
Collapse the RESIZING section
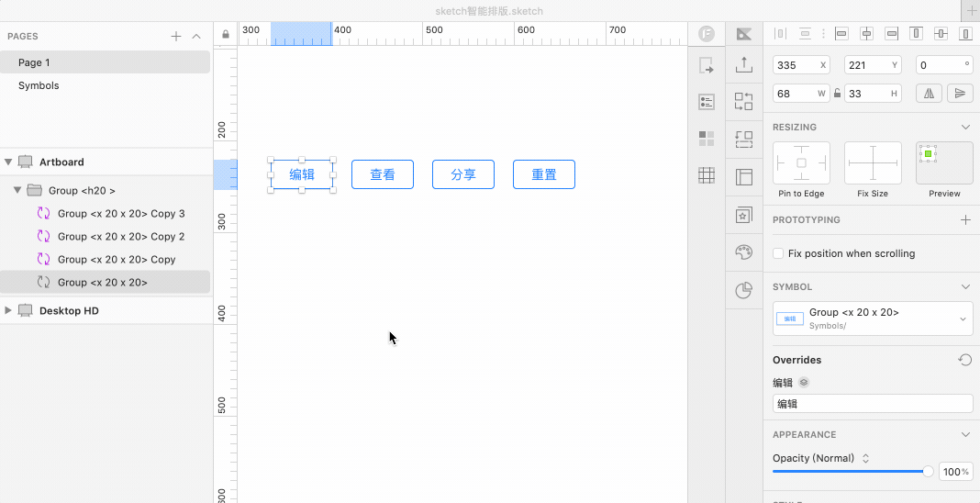coord(965,127)
